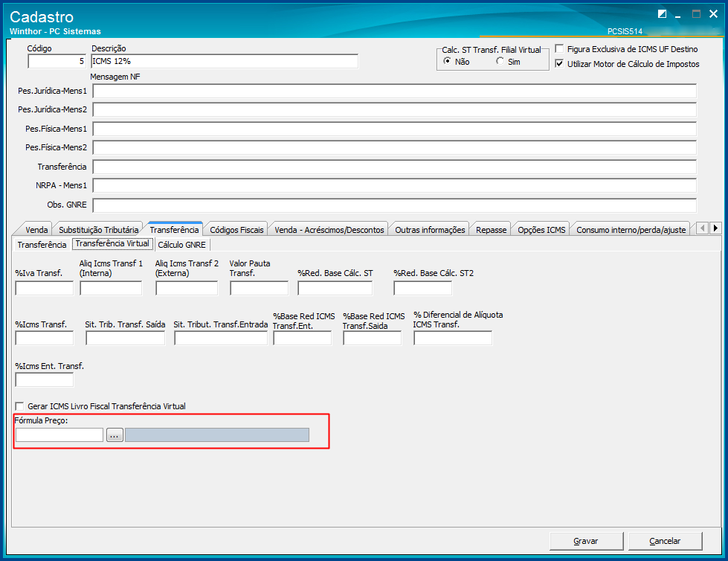Image resolution: width=728 pixels, height=561 pixels.
Task: Select the Transferência Virtual sub-tab
Action: pyautogui.click(x=112, y=244)
